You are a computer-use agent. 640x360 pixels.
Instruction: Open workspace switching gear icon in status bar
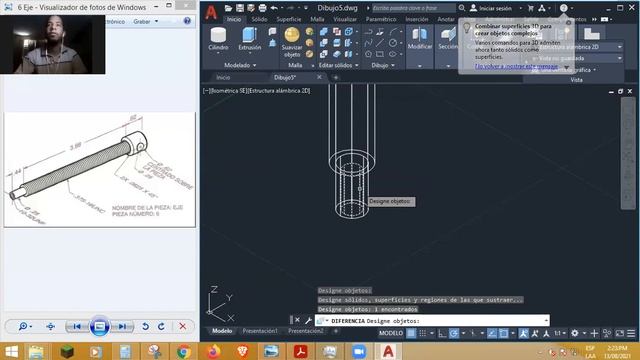coord(575,333)
